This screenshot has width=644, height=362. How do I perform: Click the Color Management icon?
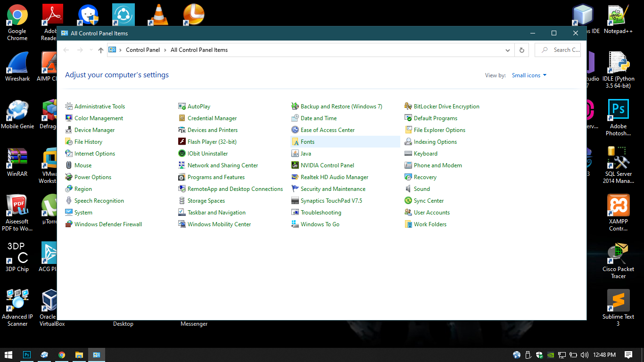point(69,118)
